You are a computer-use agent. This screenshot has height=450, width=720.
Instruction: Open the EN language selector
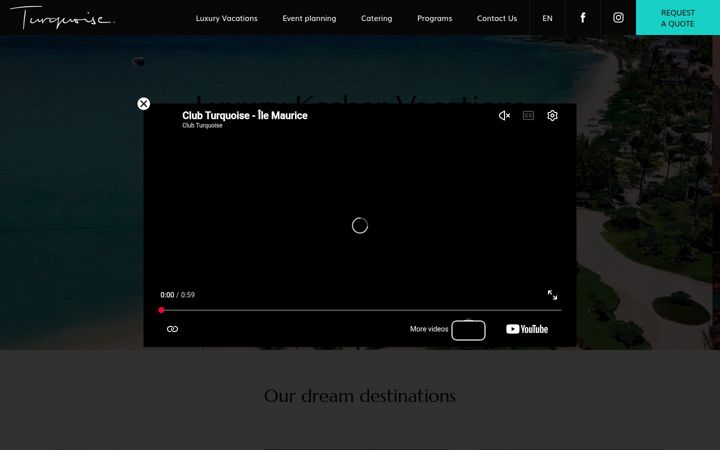point(547,18)
